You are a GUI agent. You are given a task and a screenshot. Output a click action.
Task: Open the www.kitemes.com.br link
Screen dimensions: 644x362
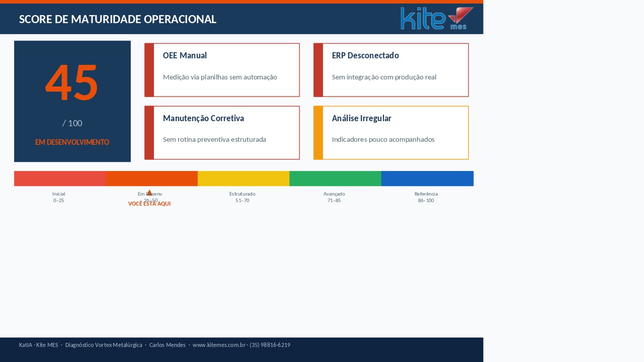click(x=218, y=345)
